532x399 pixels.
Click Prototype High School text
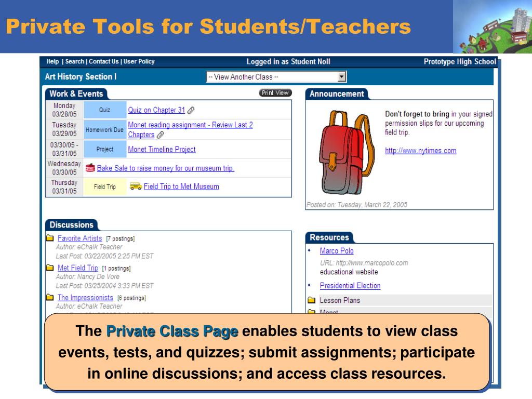point(460,61)
